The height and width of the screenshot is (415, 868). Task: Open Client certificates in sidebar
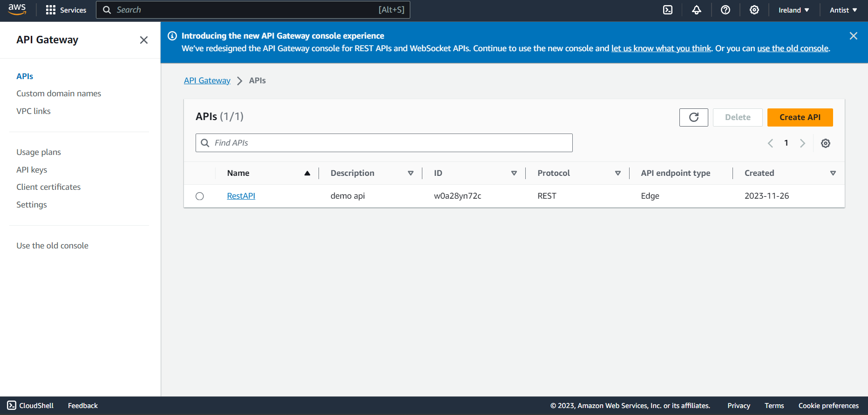tap(48, 187)
